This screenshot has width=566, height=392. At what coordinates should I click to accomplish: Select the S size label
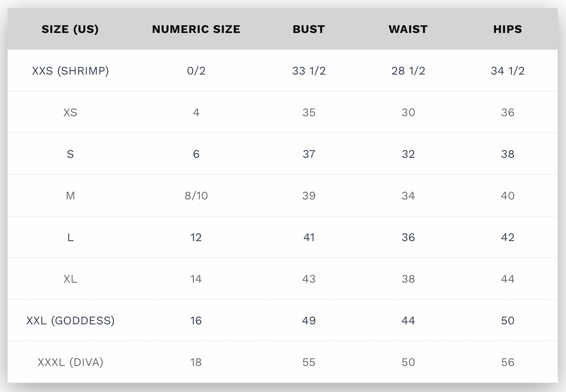(x=70, y=154)
